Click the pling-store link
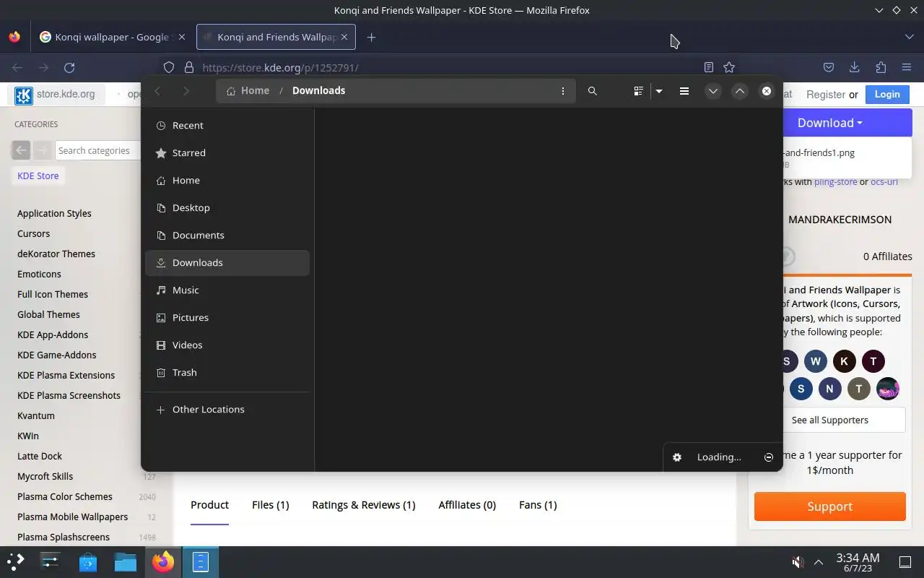 click(835, 181)
